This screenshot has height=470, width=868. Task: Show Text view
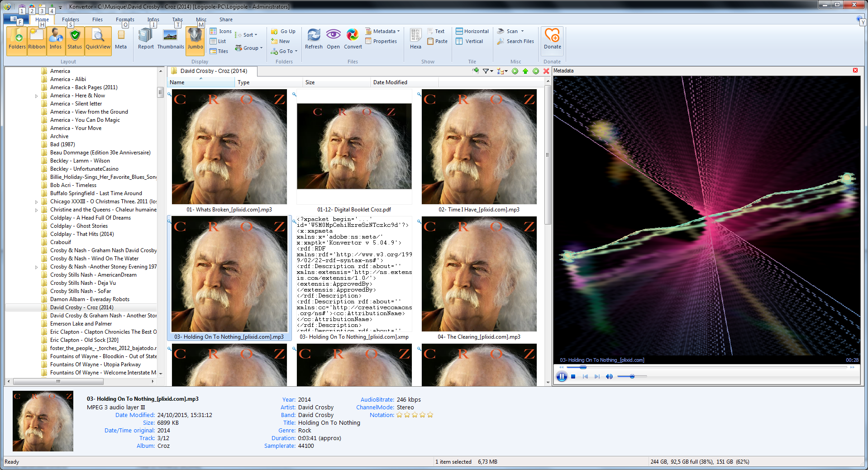coord(436,31)
